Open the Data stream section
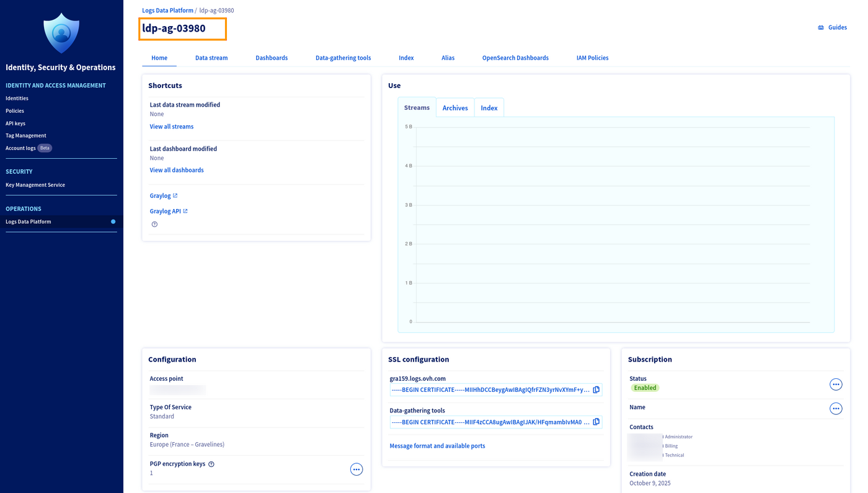The image size is (868, 493). coord(211,56)
